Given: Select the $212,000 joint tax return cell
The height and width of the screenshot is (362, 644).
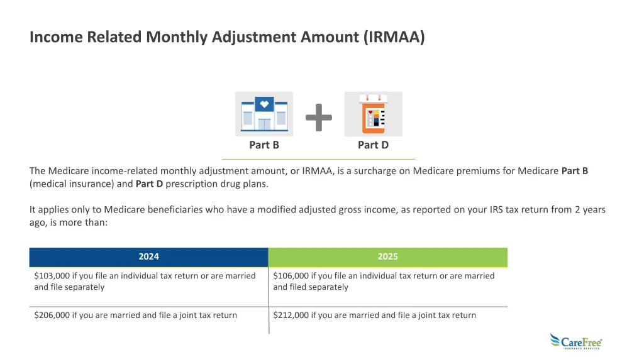Looking at the screenshot, I should [374, 315].
